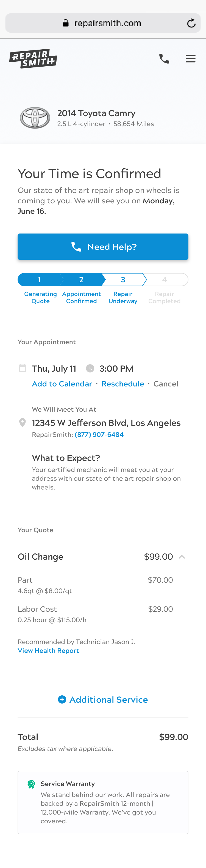Tap the map pin location icon
Screen dimensions: 206x868
[22, 423]
